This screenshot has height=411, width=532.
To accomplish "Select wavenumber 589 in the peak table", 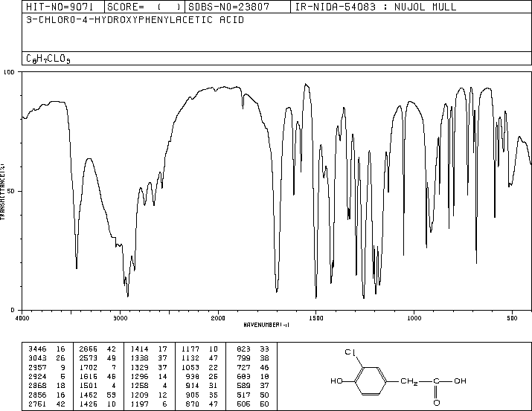I will 243,386.
